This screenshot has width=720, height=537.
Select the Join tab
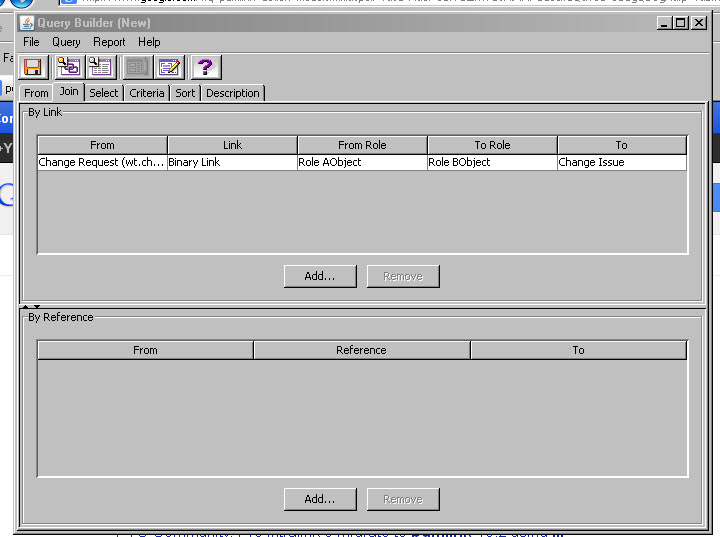click(x=69, y=91)
